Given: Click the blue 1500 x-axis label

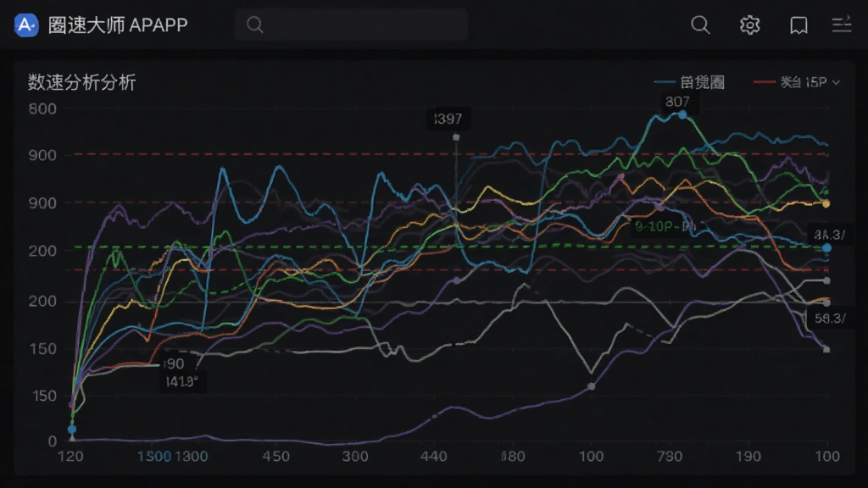Looking at the screenshot, I should coord(154,457).
